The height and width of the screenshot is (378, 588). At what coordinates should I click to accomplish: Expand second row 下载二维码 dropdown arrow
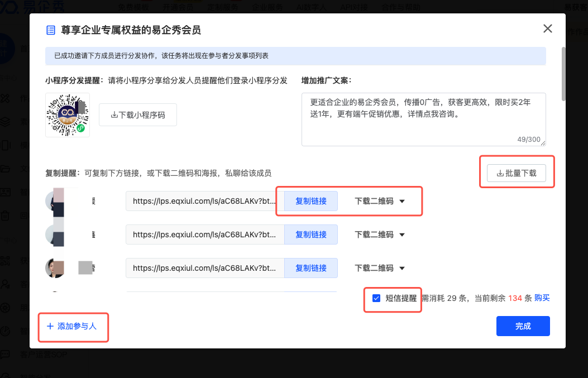(402, 235)
